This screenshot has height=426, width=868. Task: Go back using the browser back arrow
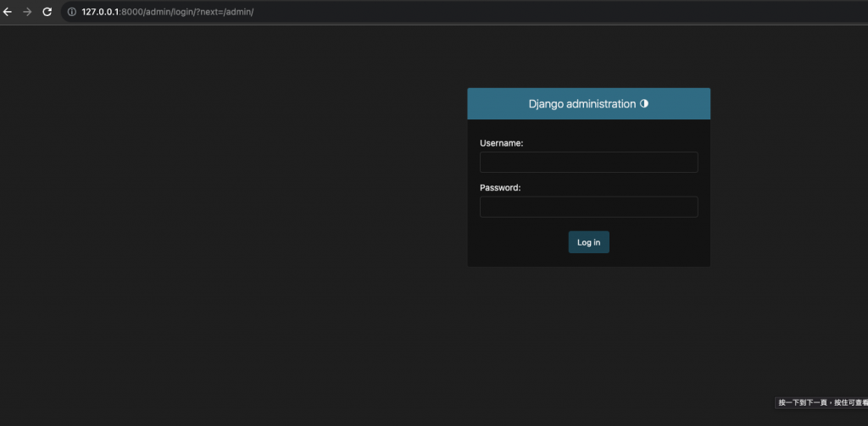pyautogui.click(x=7, y=12)
